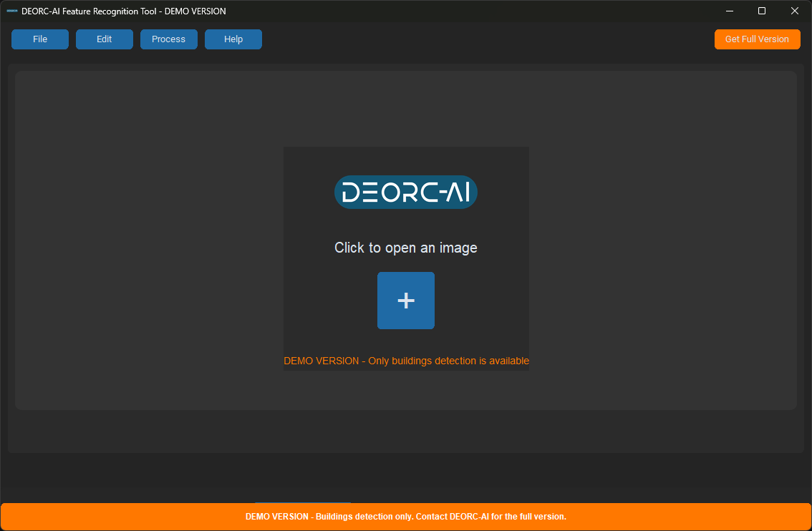Image resolution: width=812 pixels, height=531 pixels.
Task: Click the orange demo version notice under plus button
Action: 407,361
